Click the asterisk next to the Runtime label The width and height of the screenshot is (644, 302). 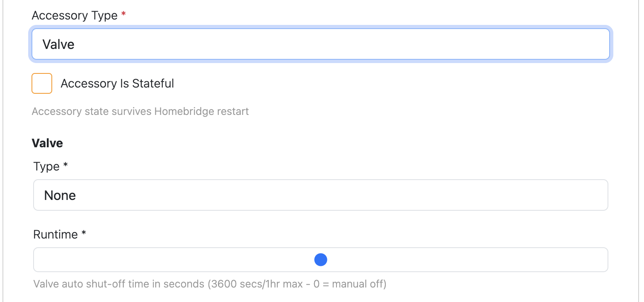[84, 233]
